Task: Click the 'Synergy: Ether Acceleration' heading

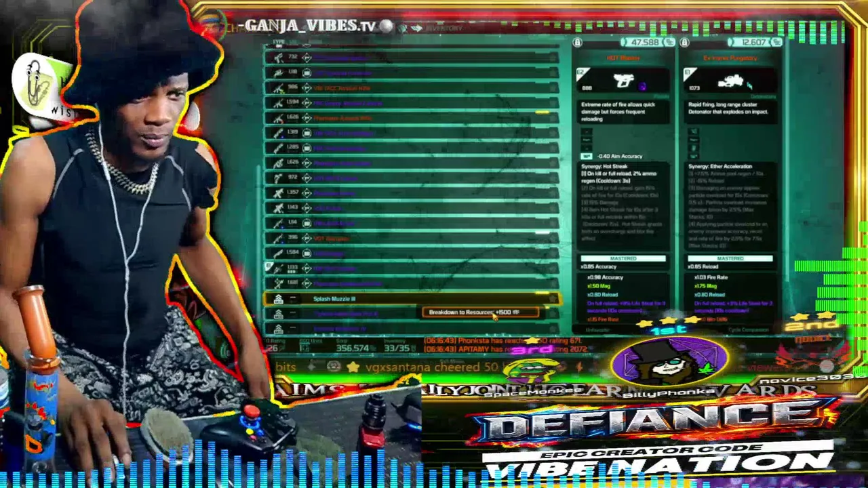Action: (x=720, y=167)
